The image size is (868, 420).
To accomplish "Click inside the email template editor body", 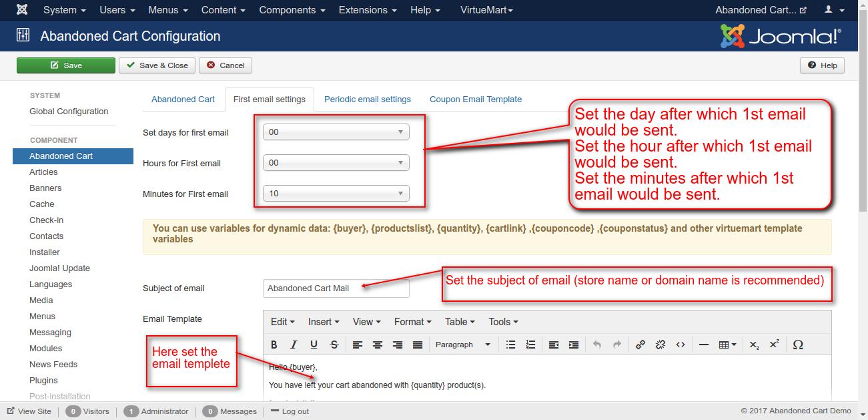I will [547, 378].
